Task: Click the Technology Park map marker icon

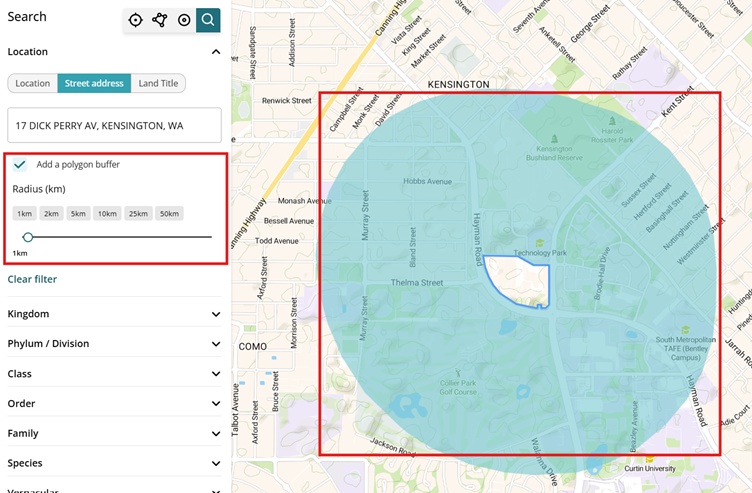Action: pos(540,243)
